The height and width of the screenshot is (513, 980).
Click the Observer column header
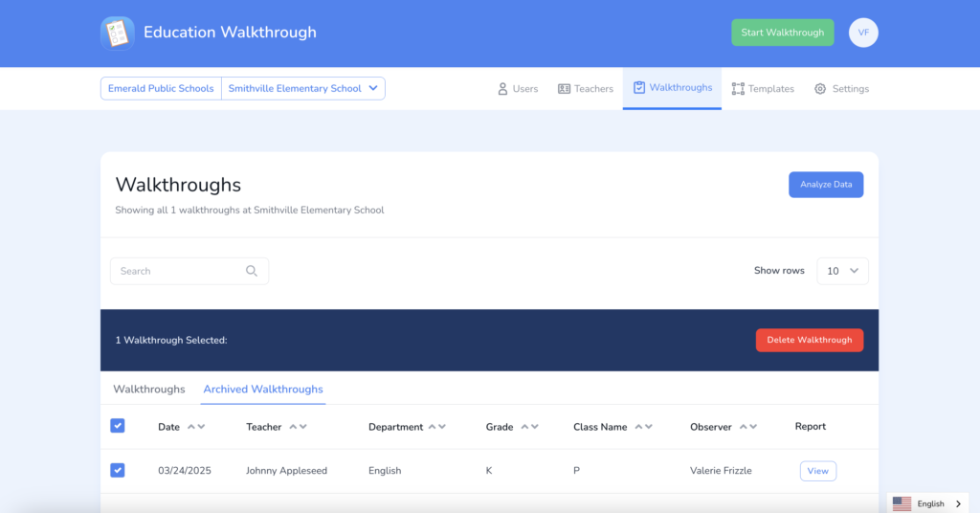[x=711, y=427]
